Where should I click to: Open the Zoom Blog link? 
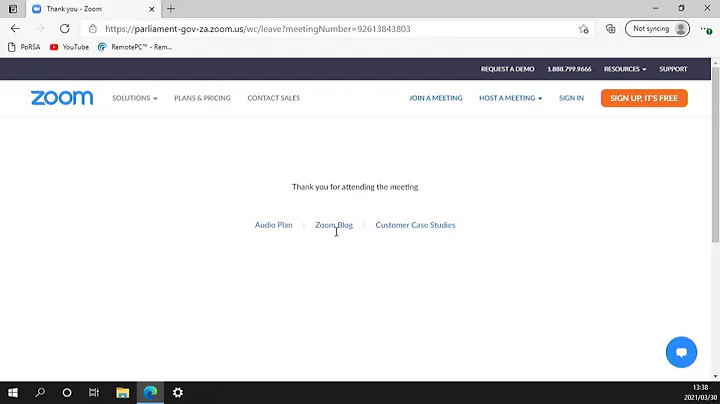(x=334, y=225)
